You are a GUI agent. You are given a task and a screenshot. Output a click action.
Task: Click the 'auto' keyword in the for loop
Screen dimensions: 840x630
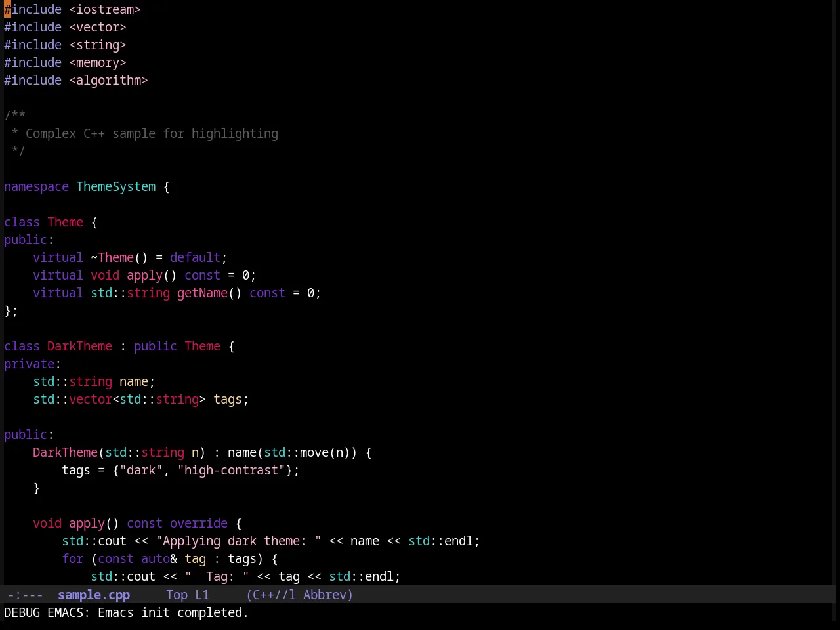156,559
